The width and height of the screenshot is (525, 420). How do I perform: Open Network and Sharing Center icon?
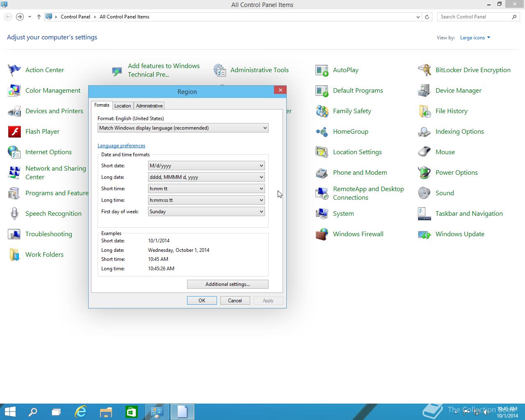click(x=14, y=173)
